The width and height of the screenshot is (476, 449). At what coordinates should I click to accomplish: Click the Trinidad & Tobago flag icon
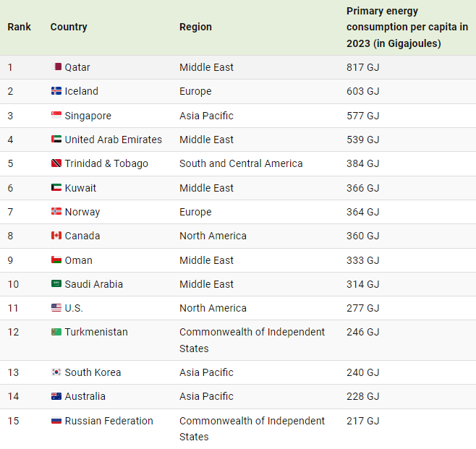tap(56, 163)
